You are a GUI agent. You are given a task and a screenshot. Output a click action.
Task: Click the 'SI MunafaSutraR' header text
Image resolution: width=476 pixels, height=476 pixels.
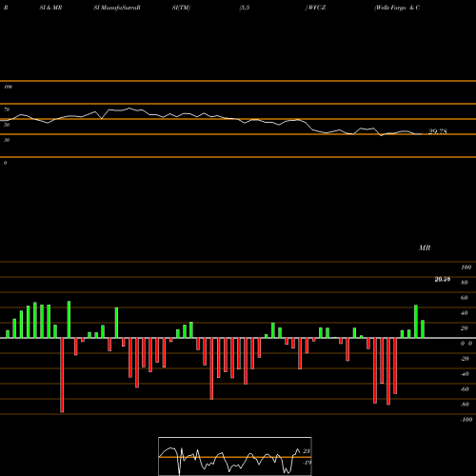(x=117, y=8)
